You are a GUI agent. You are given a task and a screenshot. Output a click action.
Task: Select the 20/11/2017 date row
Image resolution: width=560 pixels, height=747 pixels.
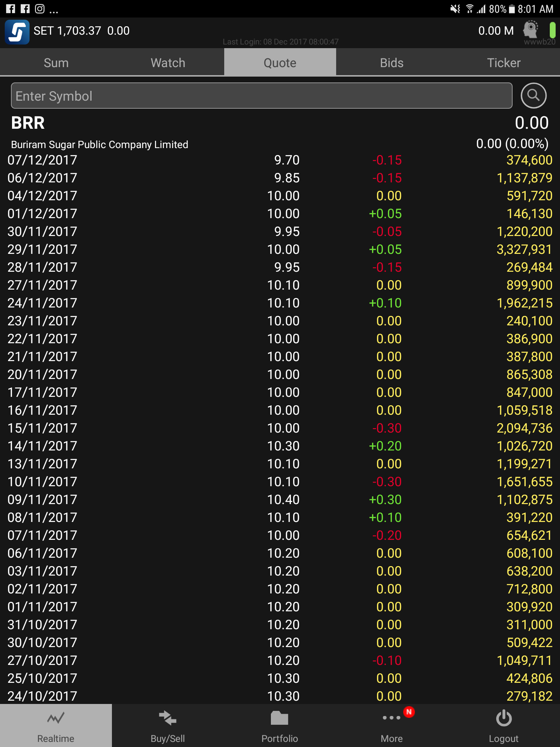[x=280, y=374]
